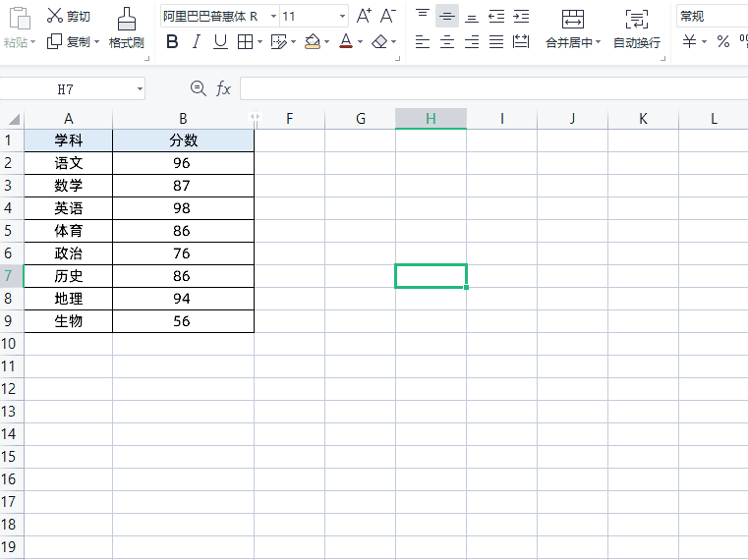Click the hidden columns expand marker
The width and height of the screenshot is (748, 560).
click(255, 116)
